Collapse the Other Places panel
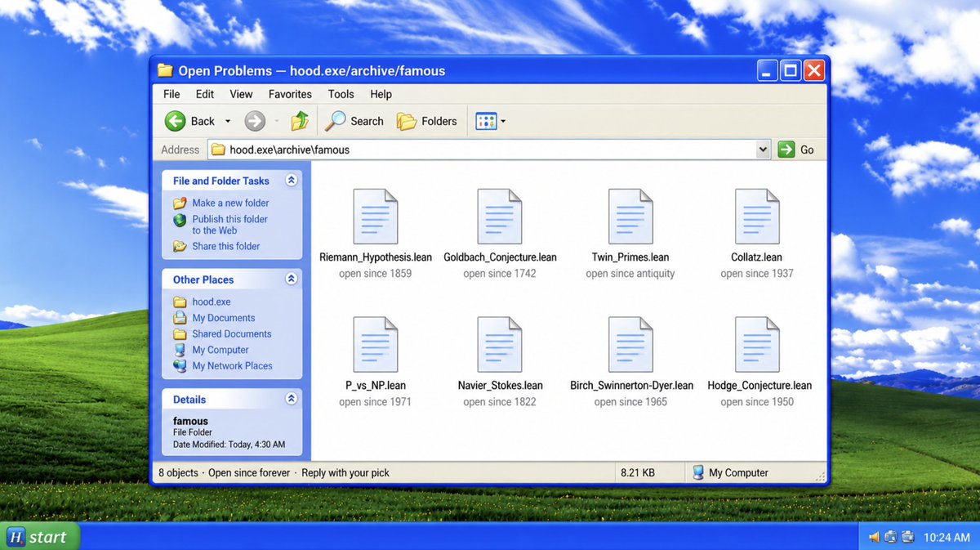 (291, 279)
